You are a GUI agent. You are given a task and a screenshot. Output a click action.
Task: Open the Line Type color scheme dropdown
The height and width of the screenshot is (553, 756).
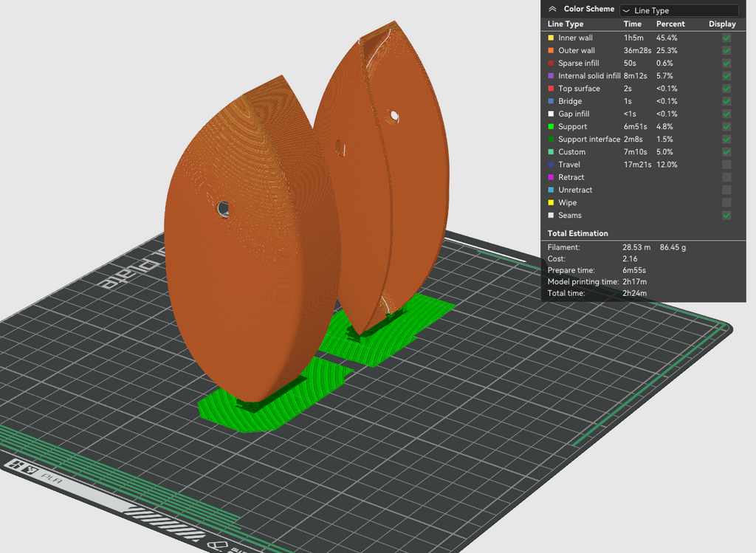(679, 10)
